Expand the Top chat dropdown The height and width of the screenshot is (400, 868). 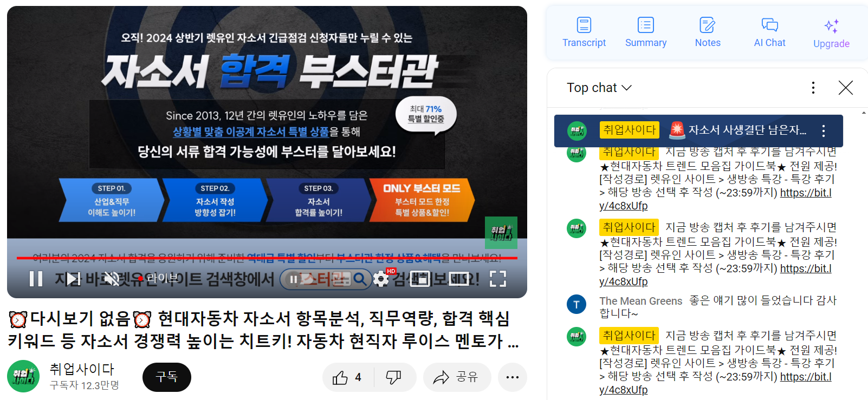(x=599, y=88)
